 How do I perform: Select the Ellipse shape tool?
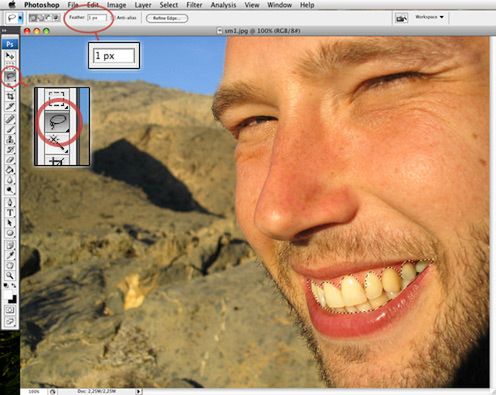pos(10,233)
